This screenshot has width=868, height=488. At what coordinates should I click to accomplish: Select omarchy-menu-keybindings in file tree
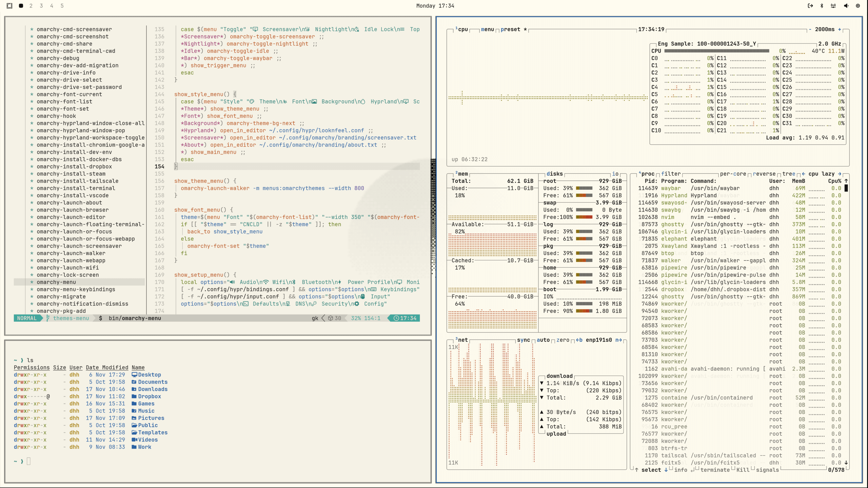coord(76,289)
